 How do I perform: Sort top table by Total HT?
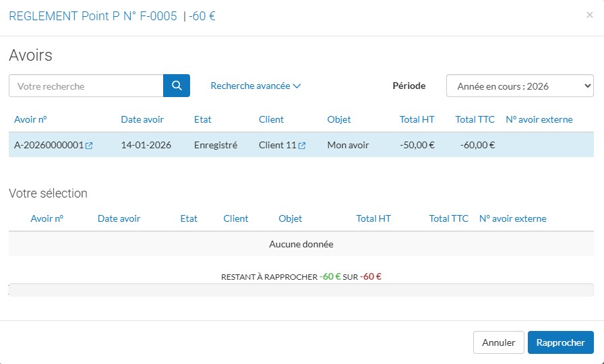tap(417, 119)
